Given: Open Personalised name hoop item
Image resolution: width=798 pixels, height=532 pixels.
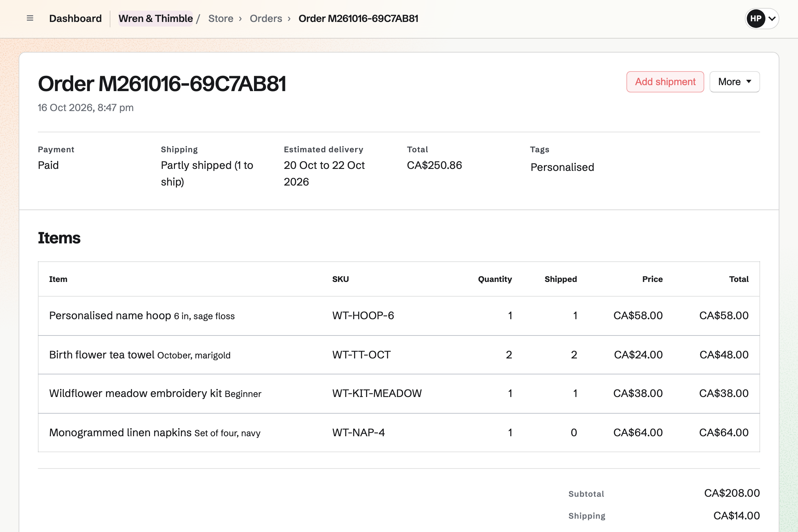Looking at the screenshot, I should click(110, 316).
